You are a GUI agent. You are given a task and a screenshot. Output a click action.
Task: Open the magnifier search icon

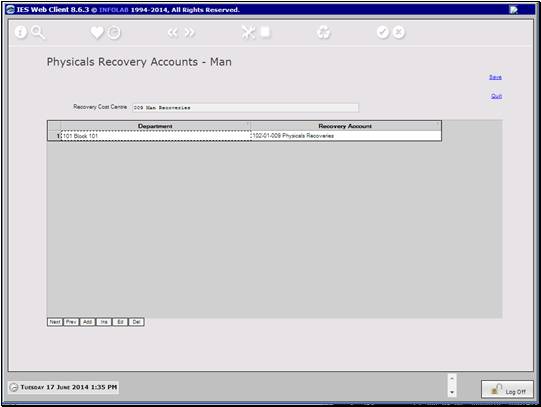tap(38, 32)
